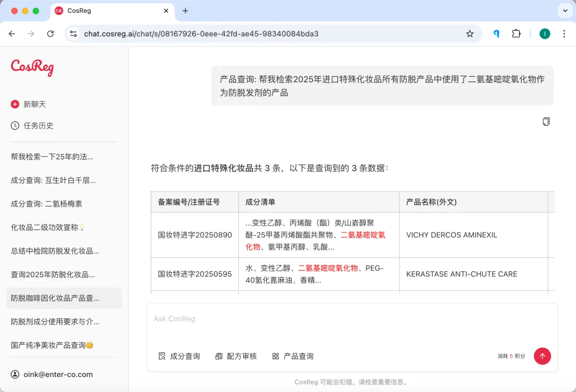576x392 pixels.
Task: Open chat 成分查询: 二氢杨梅素
Action: coord(46,204)
